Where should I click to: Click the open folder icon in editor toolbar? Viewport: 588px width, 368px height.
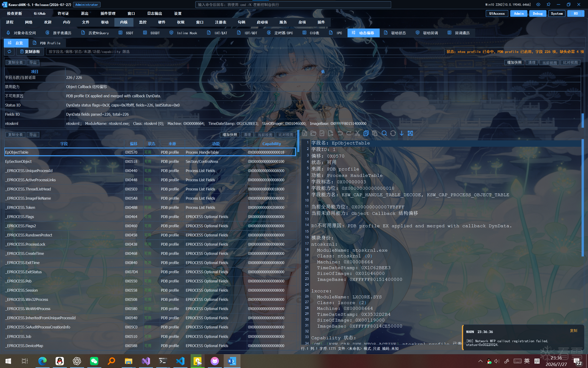click(x=314, y=133)
